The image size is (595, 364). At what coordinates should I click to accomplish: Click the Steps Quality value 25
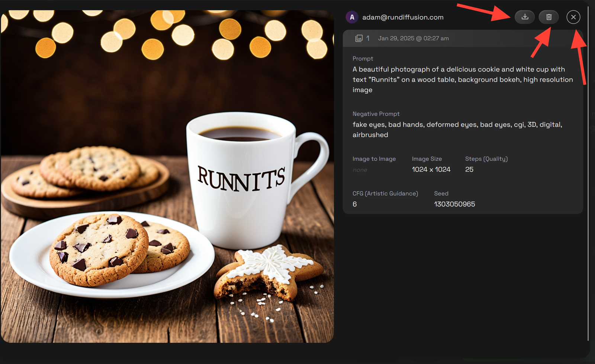(x=469, y=169)
